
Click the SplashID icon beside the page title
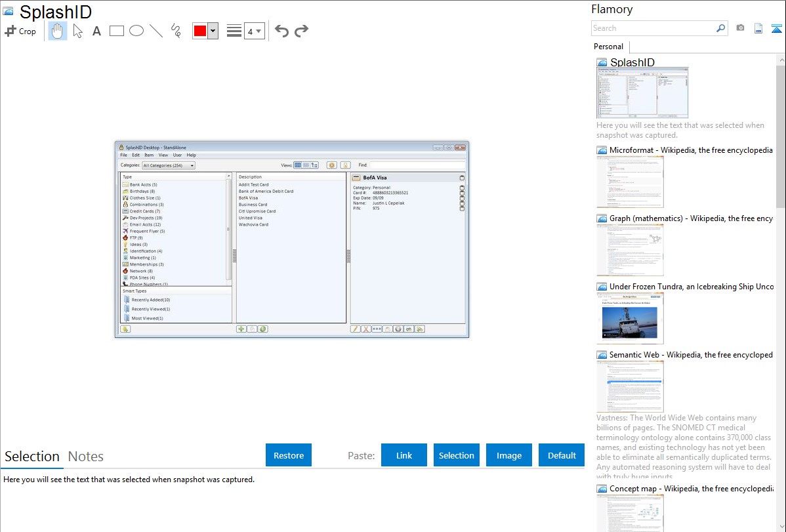[x=8, y=12]
